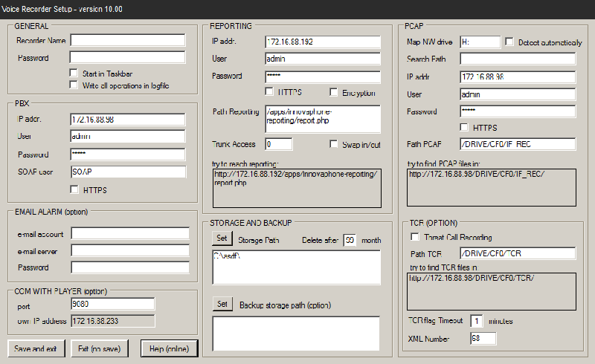Click REPORTING IP addr field 172.16.88.192
This screenshot has width=595, height=364.
point(323,42)
